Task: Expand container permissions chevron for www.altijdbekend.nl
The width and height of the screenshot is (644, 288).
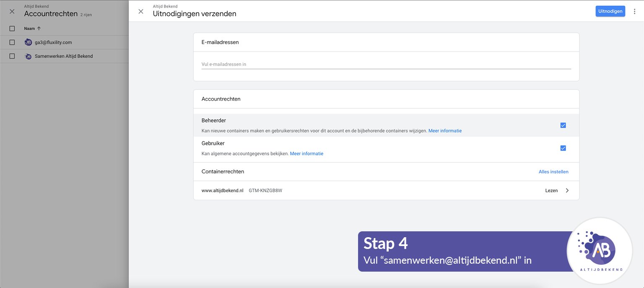Action: (x=567, y=191)
